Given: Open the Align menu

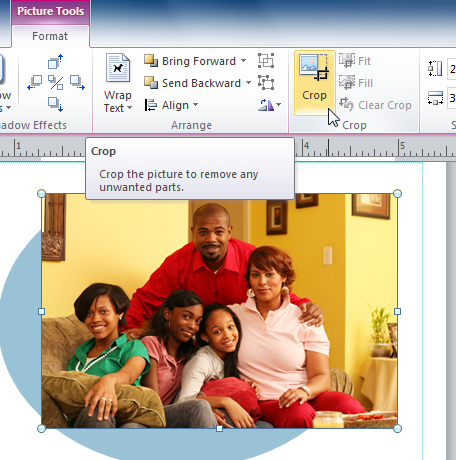Looking at the screenshot, I should (171, 105).
